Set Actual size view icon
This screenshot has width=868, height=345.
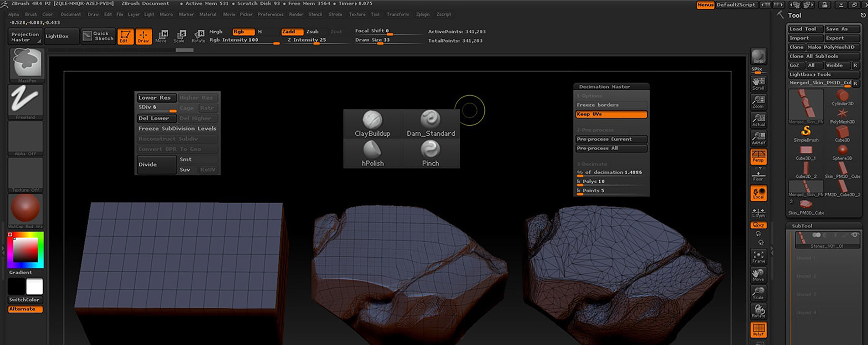[x=758, y=120]
